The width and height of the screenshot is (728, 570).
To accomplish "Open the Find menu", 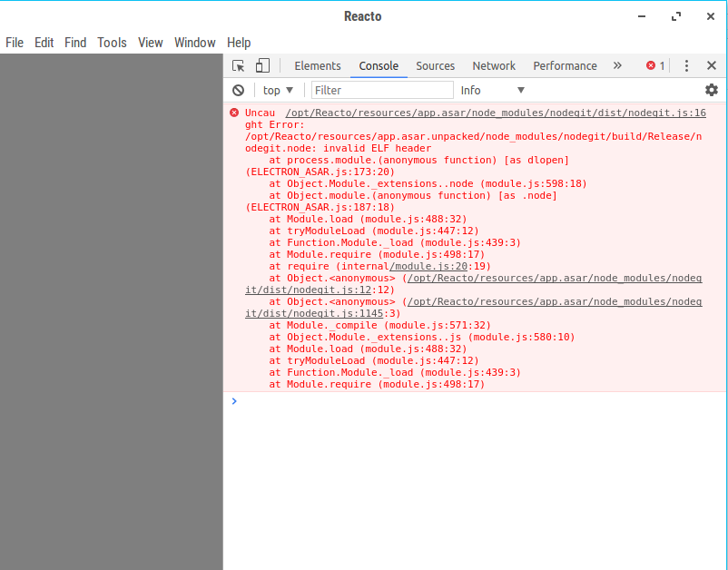I will point(75,43).
